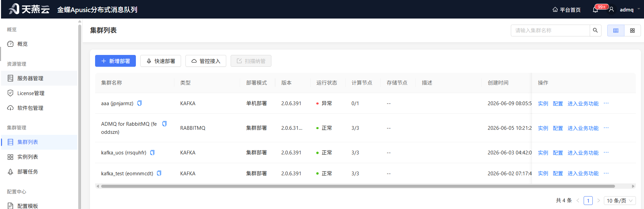Image resolution: width=644 pixels, height=209 pixels.
Task: Open 配置 for the kafka_uos cluster
Action: [558, 153]
